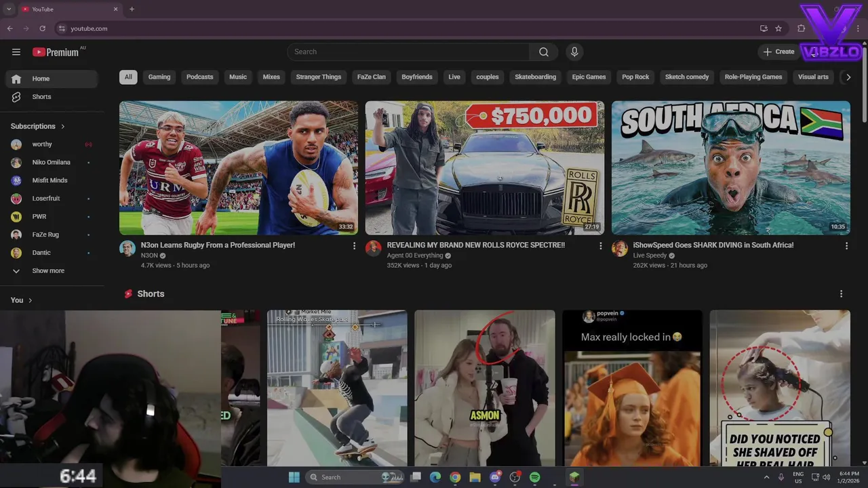Select the Mixes filter chip
The height and width of the screenshot is (488, 868).
pyautogui.click(x=271, y=77)
